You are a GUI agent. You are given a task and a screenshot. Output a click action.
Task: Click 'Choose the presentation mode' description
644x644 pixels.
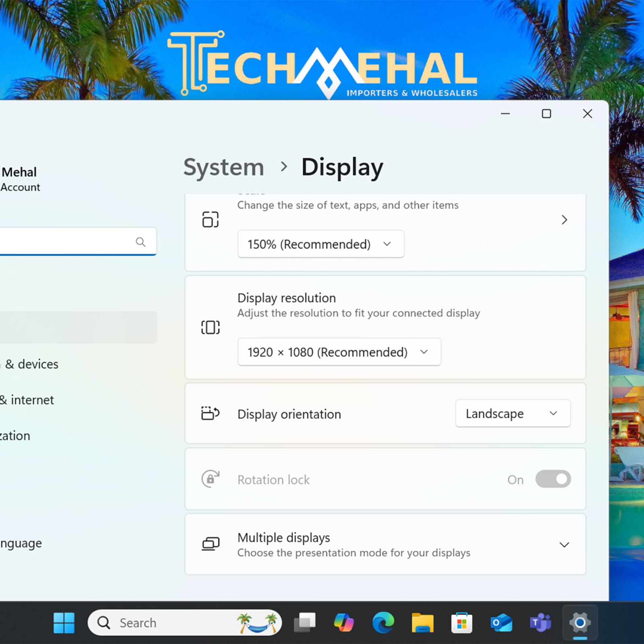tap(354, 553)
